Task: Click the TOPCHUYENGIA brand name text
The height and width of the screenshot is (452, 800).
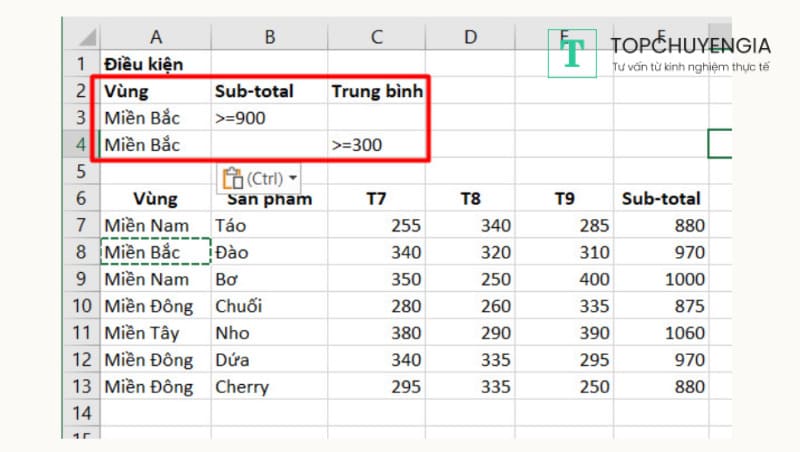Action: click(x=690, y=45)
